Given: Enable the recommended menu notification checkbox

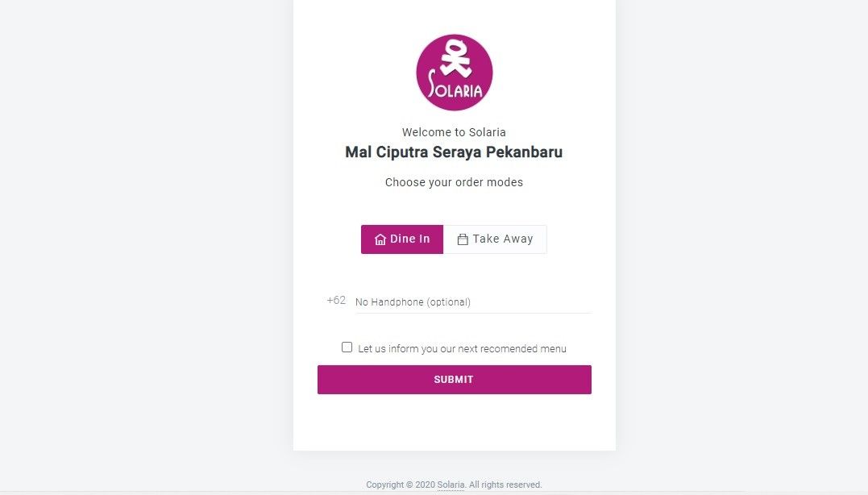Looking at the screenshot, I should (347, 347).
